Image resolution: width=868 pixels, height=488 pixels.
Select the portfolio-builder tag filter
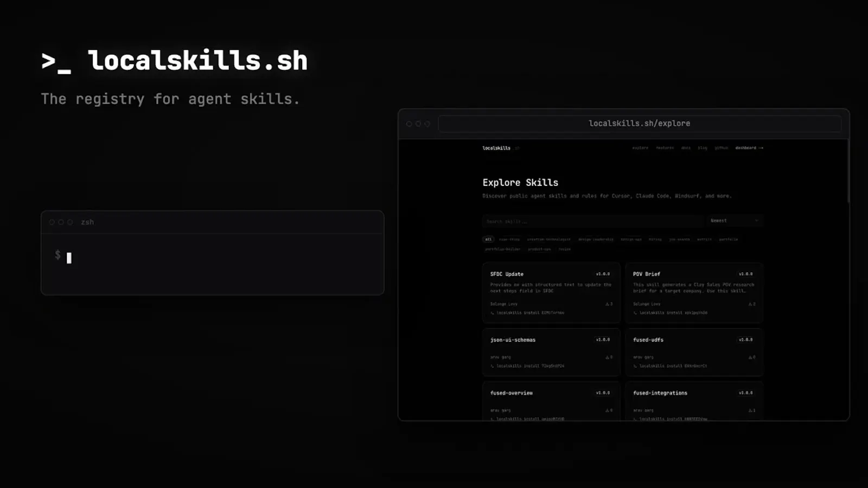tap(502, 249)
